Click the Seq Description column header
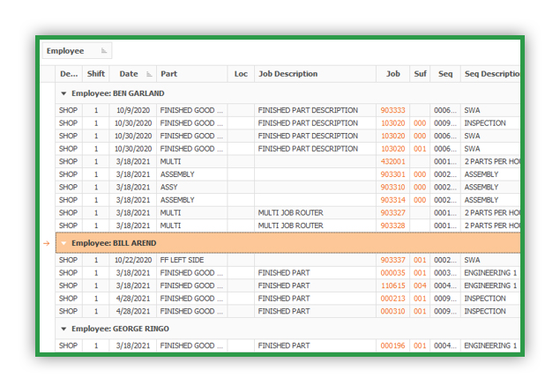 [x=490, y=74]
